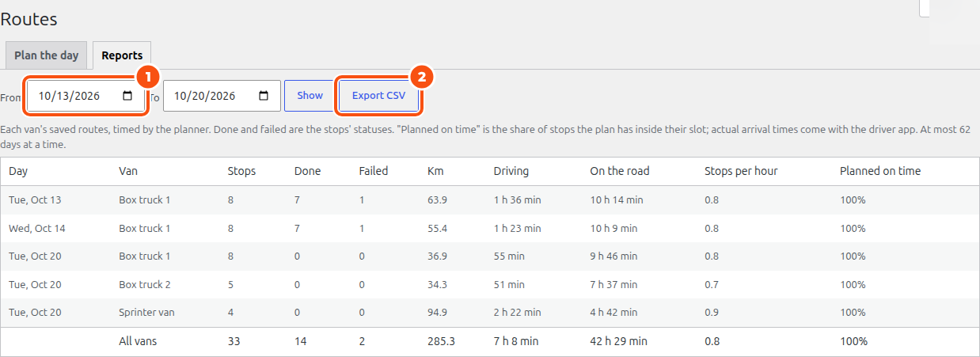Image resolution: width=980 pixels, height=357 pixels.
Task: Click Box truck 2 van cell
Action: 145,285
